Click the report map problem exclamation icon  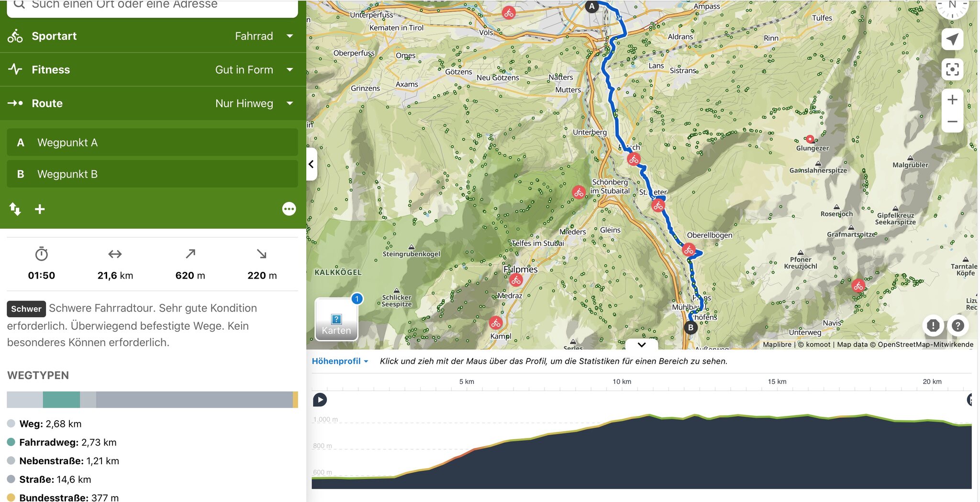click(x=933, y=325)
